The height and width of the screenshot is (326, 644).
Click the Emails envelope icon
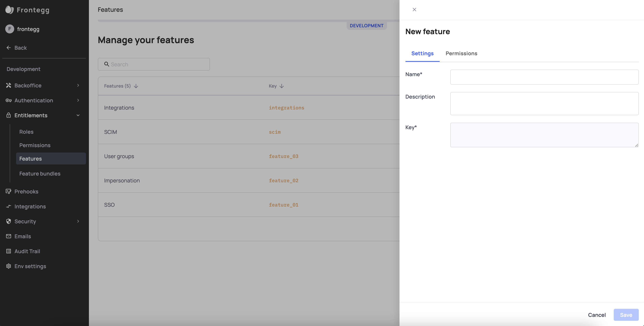point(9,236)
